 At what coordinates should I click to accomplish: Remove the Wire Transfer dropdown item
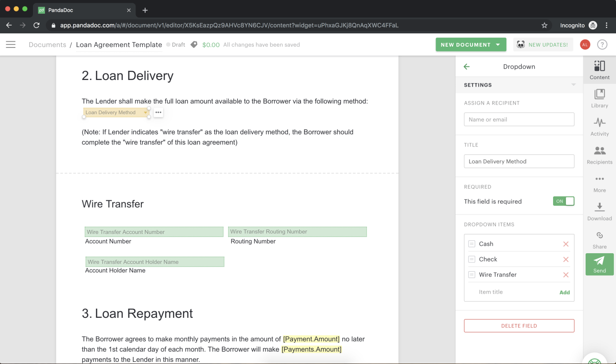tap(566, 275)
